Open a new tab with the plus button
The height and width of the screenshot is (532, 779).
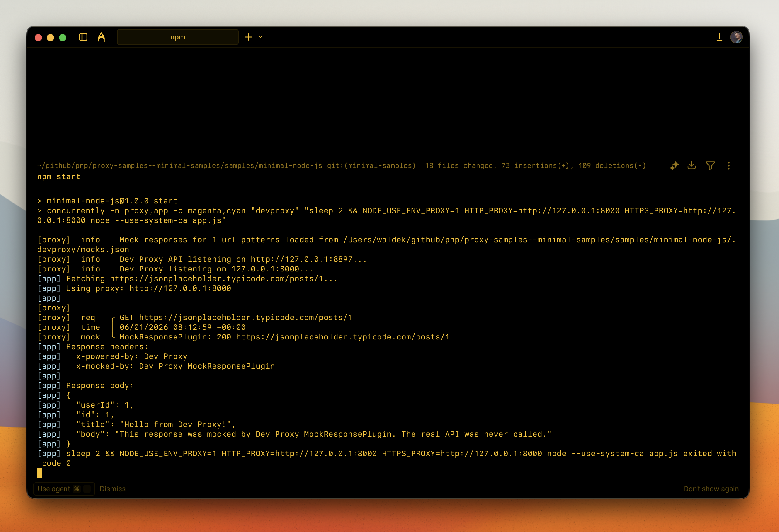click(248, 37)
